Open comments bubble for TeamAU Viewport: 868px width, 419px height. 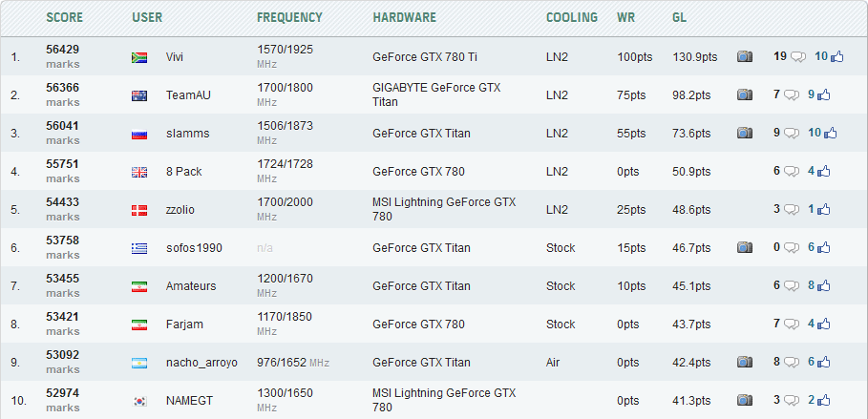coord(792,95)
